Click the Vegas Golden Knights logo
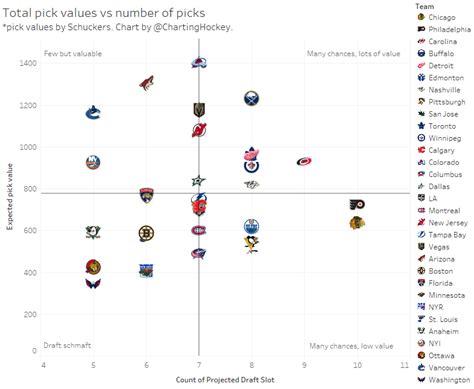The width and height of the screenshot is (474, 389). coord(199,110)
